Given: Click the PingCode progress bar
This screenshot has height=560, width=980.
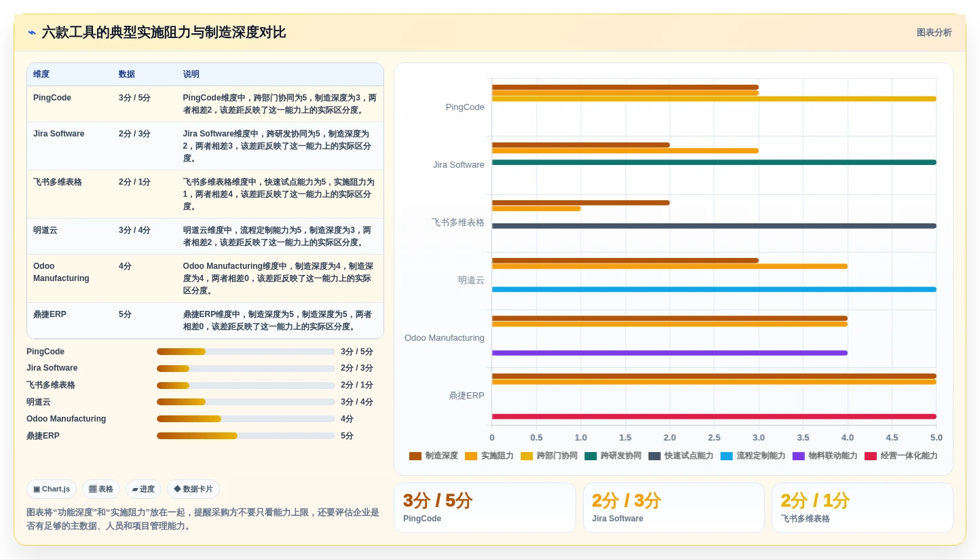Looking at the screenshot, I should point(246,352).
